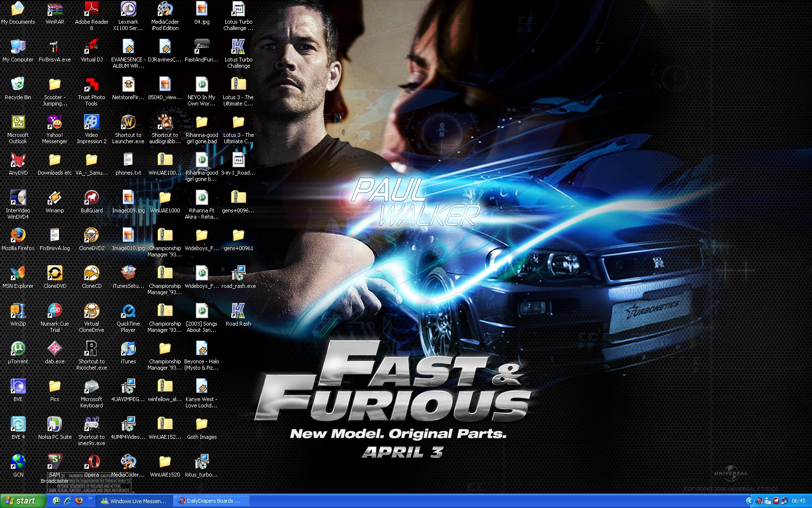Select the iTunesSetup installer icon
This screenshot has height=508, width=812.
128,278
